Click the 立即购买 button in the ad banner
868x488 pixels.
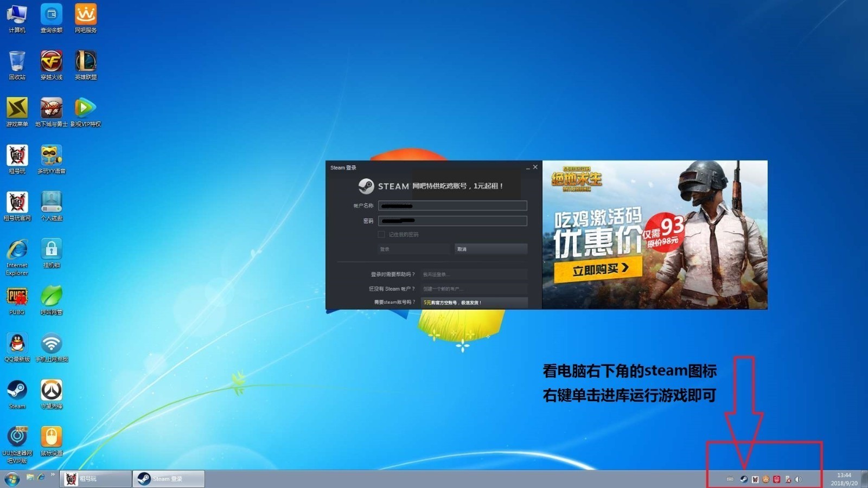(x=598, y=269)
